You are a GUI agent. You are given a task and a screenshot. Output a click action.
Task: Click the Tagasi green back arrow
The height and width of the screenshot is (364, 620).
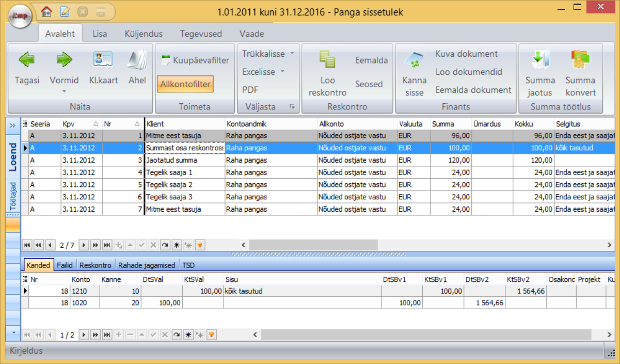27,60
